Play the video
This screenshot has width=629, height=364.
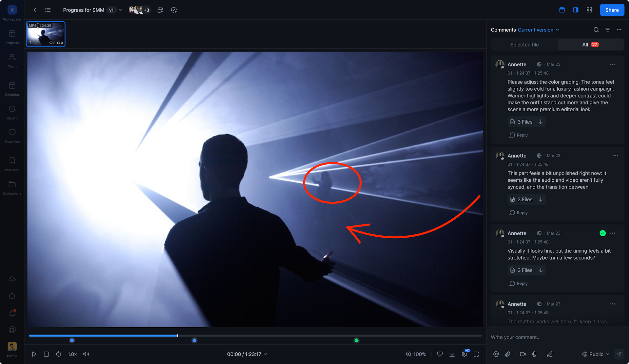point(34,354)
